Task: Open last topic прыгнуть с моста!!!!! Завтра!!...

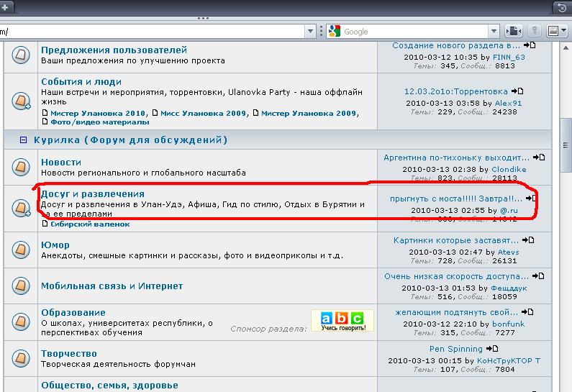Action: tap(456, 199)
